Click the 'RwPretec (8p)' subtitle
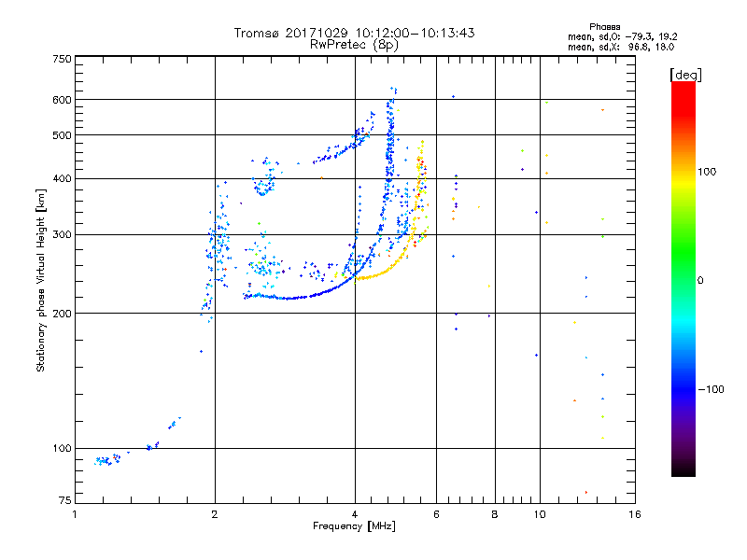This screenshot has height=560, width=747. coord(354,45)
